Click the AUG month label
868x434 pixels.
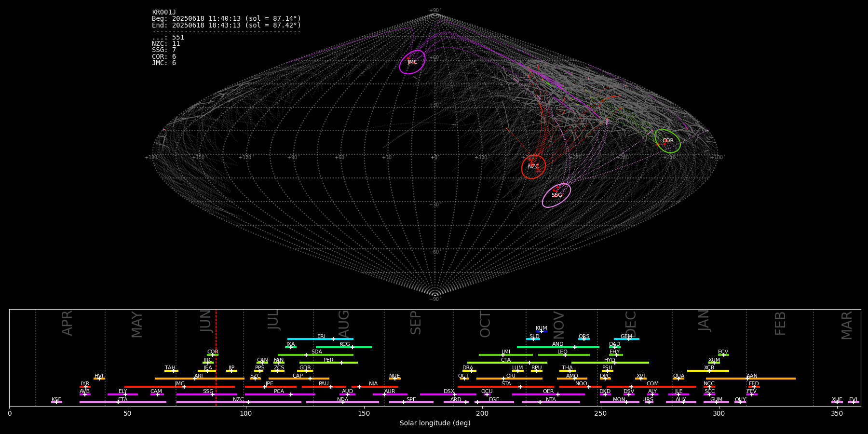(344, 324)
